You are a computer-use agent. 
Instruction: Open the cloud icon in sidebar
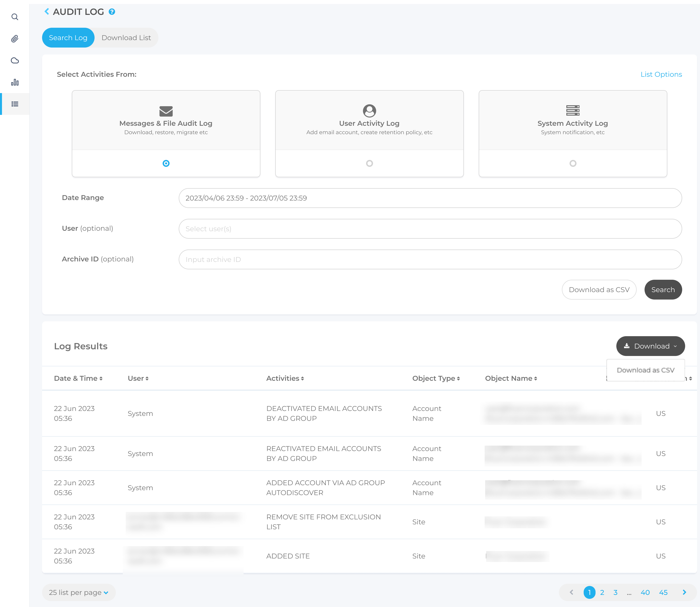coord(15,61)
